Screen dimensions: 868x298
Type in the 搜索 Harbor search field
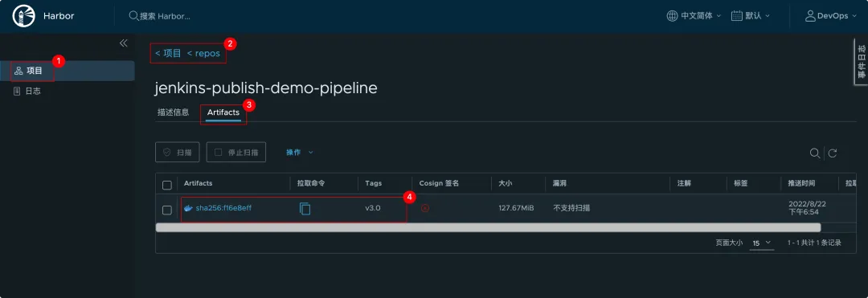click(165, 16)
